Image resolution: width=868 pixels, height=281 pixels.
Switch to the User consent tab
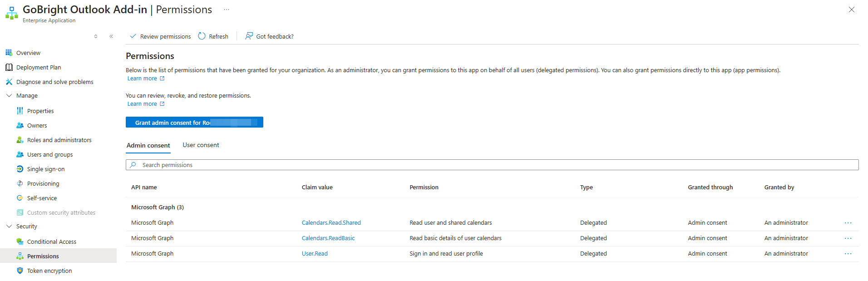[201, 145]
